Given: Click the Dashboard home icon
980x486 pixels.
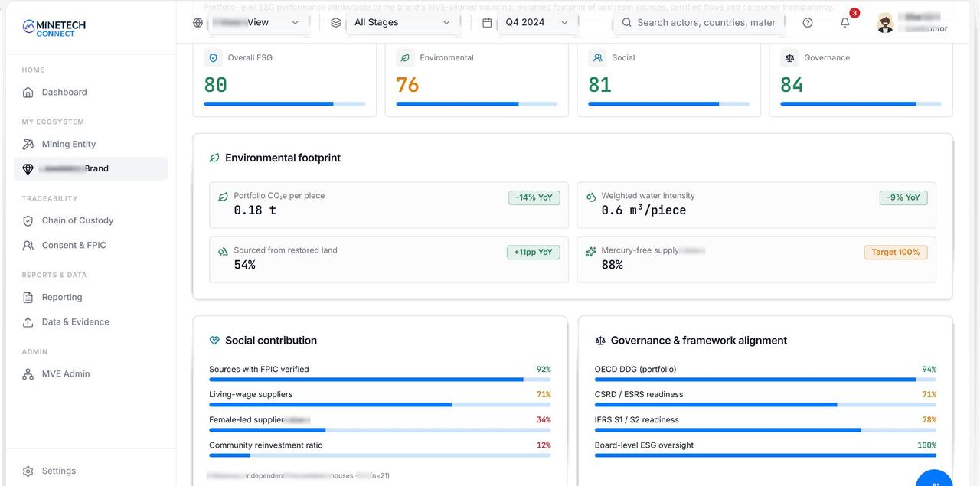Looking at the screenshot, I should (28, 92).
